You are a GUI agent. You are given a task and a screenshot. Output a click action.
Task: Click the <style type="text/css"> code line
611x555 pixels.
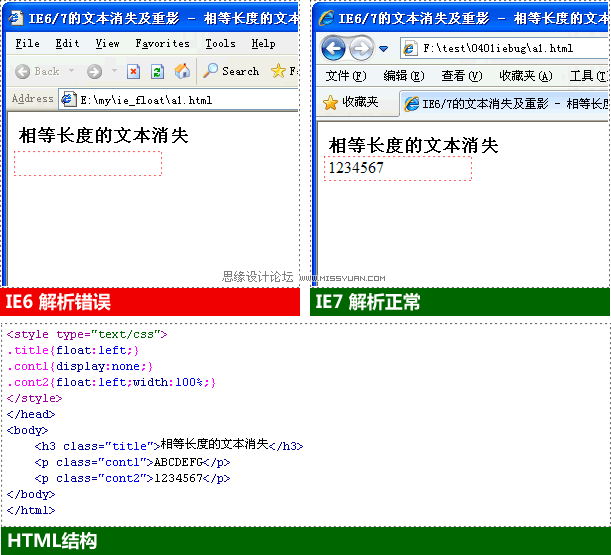(87, 334)
